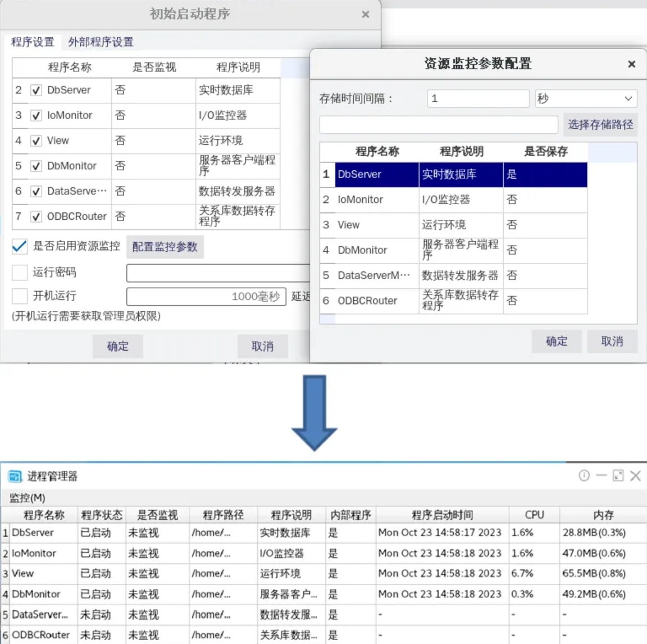Click 选择存储路径 button
Viewport: 647px width, 644px height.
pyautogui.click(x=600, y=125)
